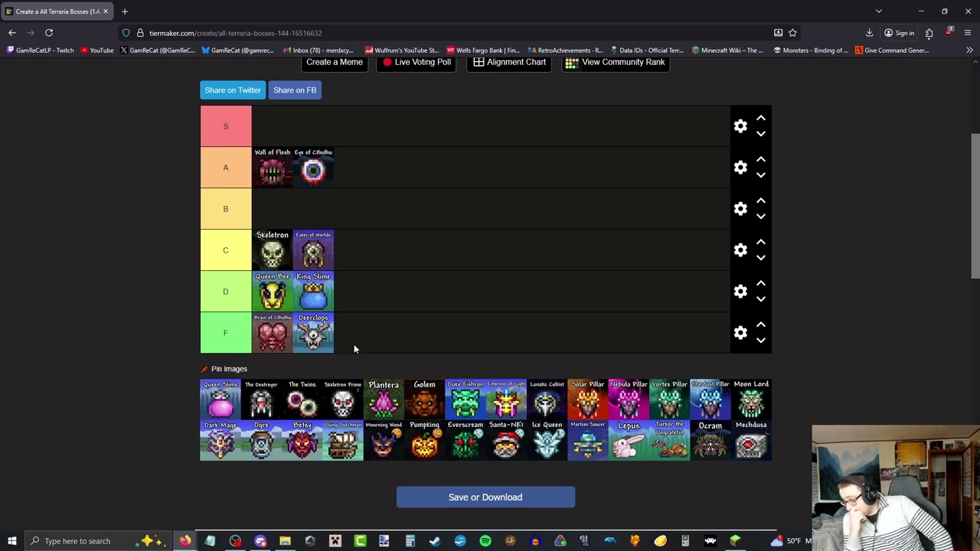
Task: Click the tiermaker.com address bar
Action: 452,33
